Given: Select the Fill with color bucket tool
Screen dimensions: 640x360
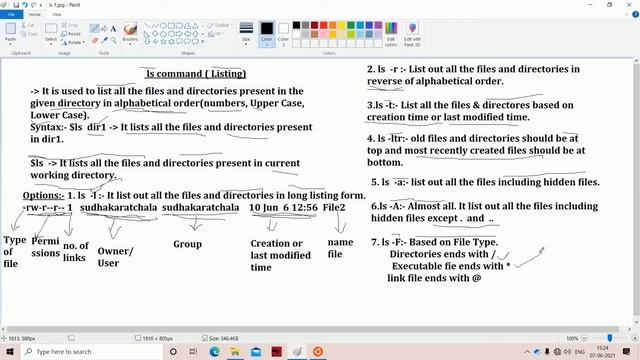Looking at the screenshot, I should click(104, 29).
